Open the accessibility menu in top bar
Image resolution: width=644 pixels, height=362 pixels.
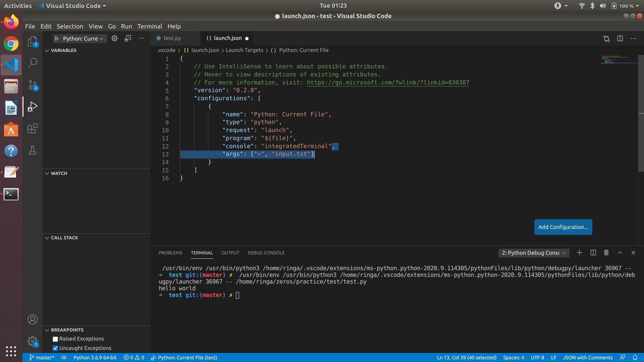[x=561, y=6]
